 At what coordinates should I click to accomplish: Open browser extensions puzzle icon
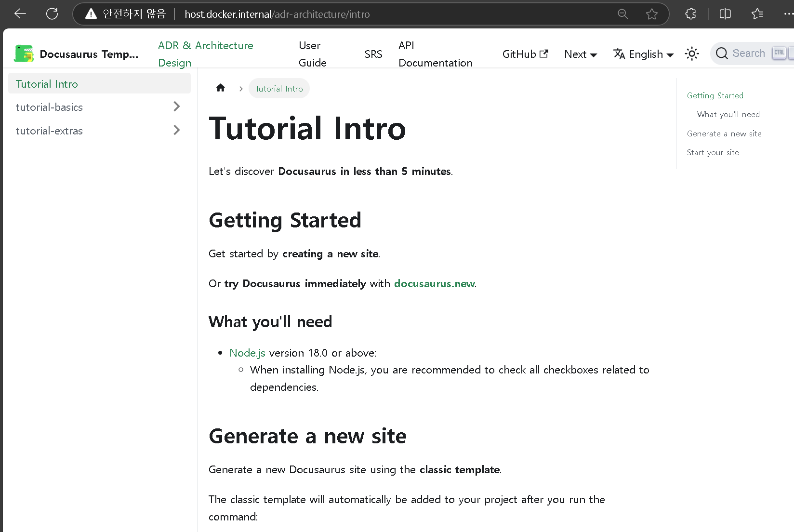(690, 14)
